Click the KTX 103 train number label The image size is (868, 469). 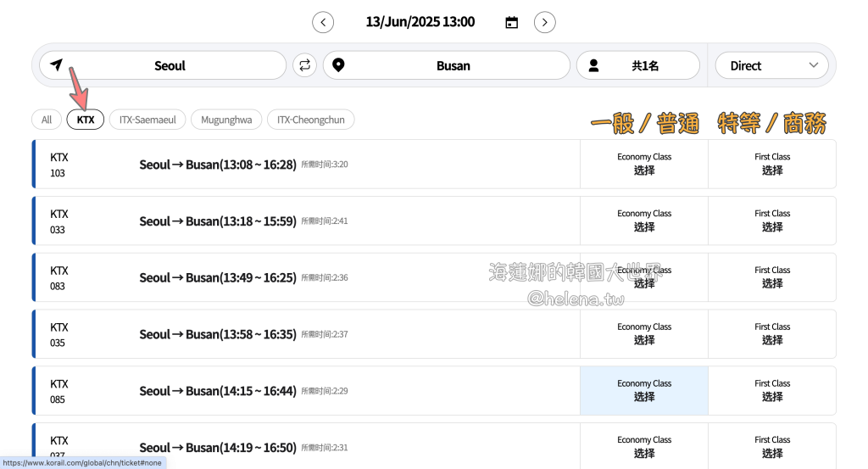(x=58, y=165)
